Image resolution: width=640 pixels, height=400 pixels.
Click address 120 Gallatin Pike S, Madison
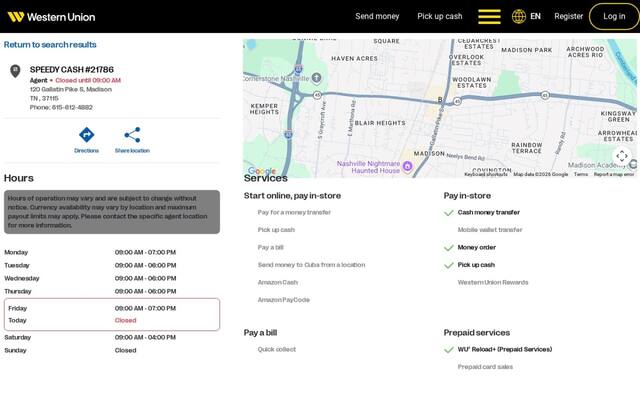tap(71, 89)
